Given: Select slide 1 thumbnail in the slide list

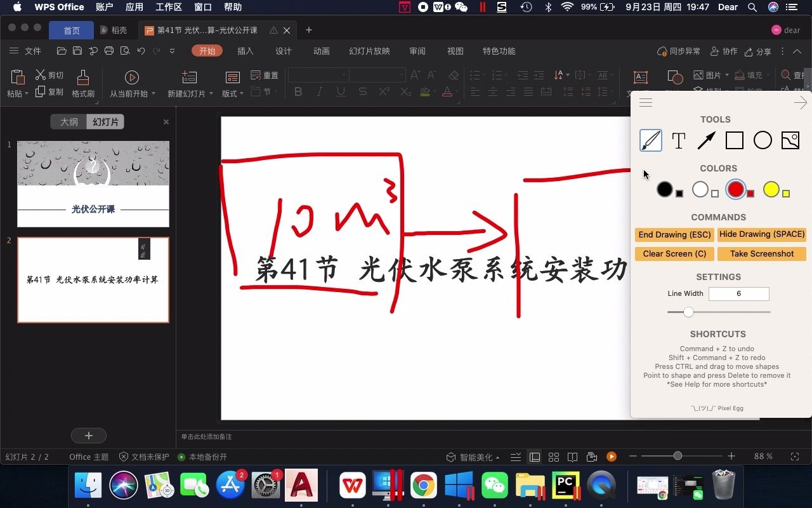Looking at the screenshot, I should pos(93,184).
